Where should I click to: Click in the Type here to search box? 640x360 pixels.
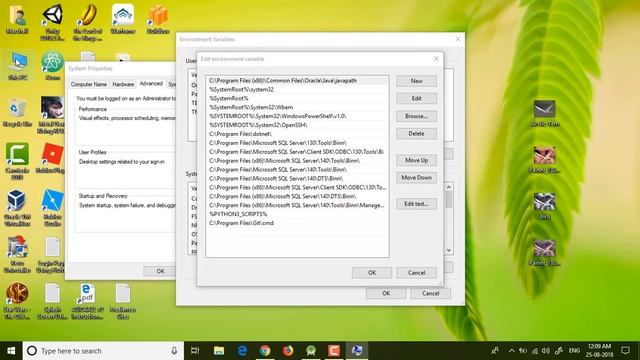(x=103, y=351)
